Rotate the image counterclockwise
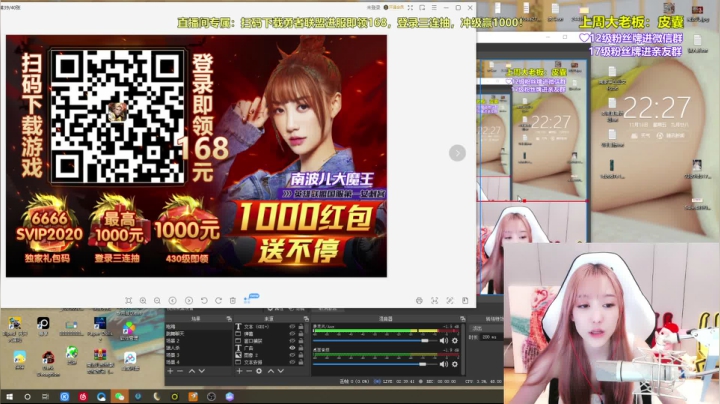The width and height of the screenshot is (720, 404). coord(204,300)
